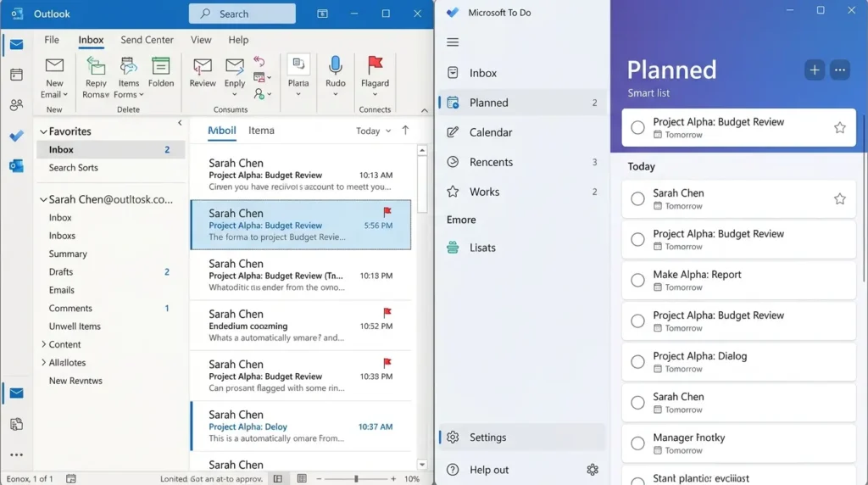Switch to the Send Center tab
This screenshot has width=868, height=485.
click(147, 40)
